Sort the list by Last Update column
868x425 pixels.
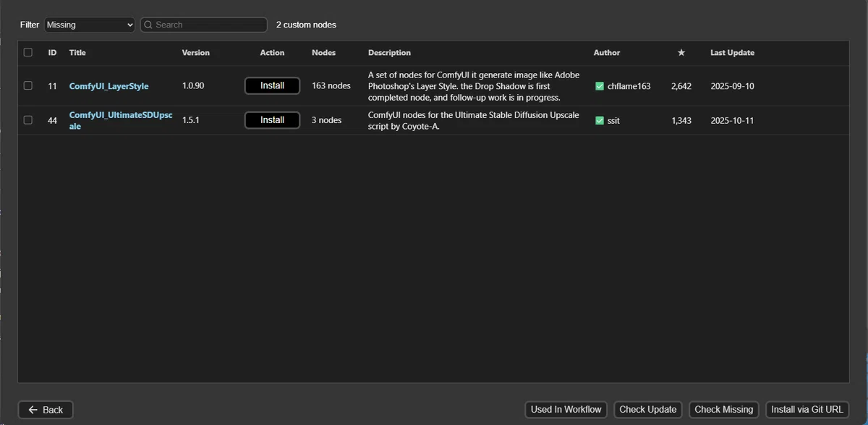coord(732,53)
